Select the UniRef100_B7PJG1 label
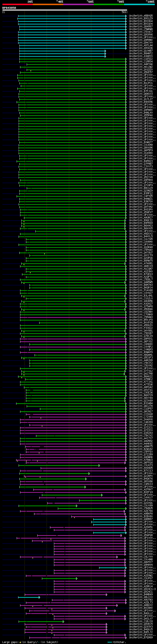This screenshot has width=157, height=644. pyautogui.click(x=141, y=91)
